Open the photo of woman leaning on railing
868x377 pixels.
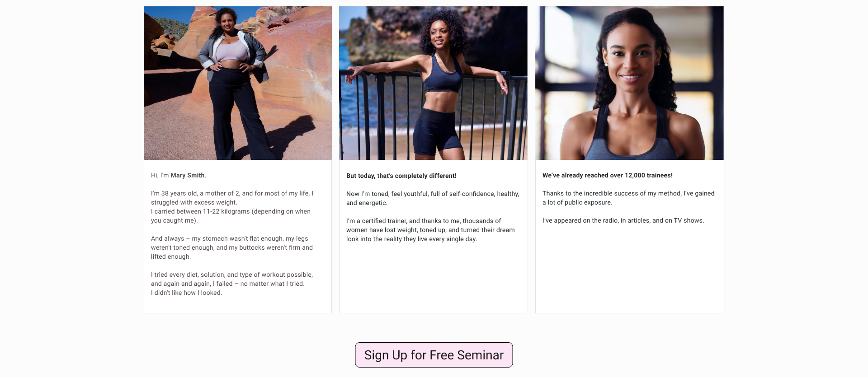pos(433,83)
